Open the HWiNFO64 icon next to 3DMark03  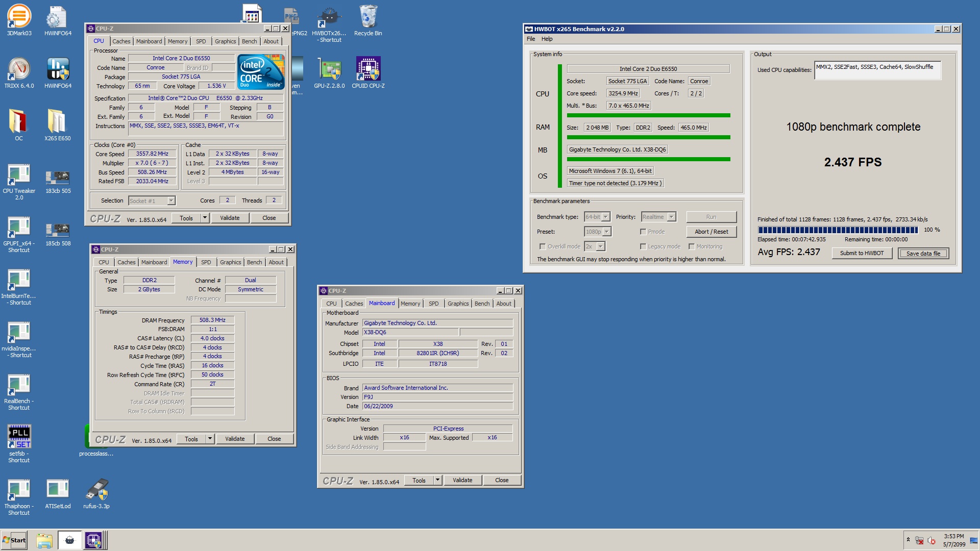click(x=58, y=20)
